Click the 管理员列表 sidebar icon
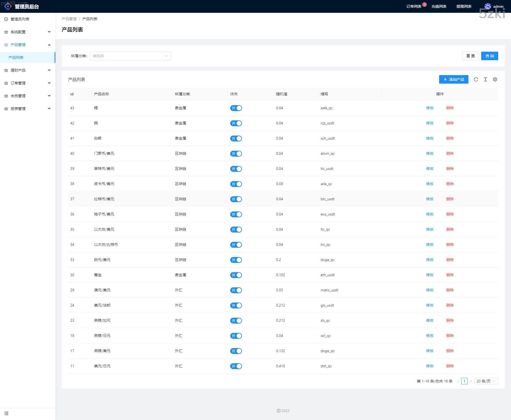Screen dimensions: 511x420 [x=6, y=19]
